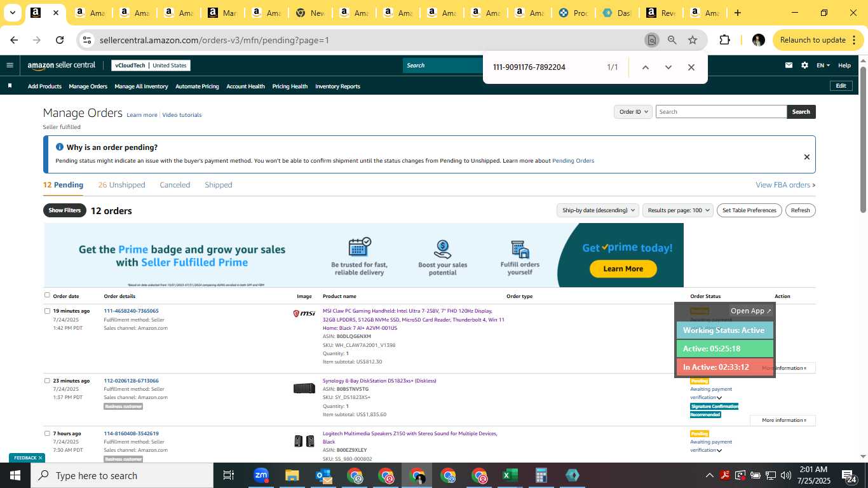Open the Chrome profile avatar

pyautogui.click(x=758, y=40)
